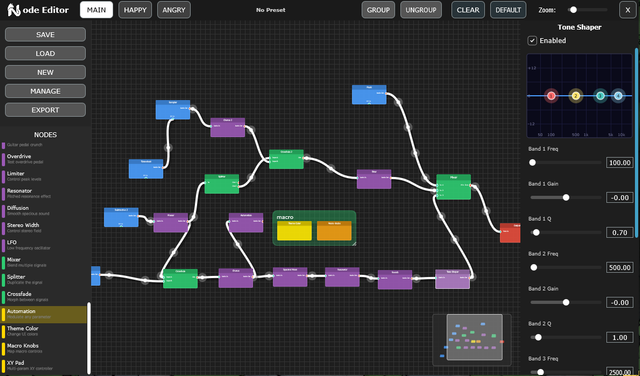Select the purple Reverb node
Screen dimensions: 640x376
pos(395,280)
